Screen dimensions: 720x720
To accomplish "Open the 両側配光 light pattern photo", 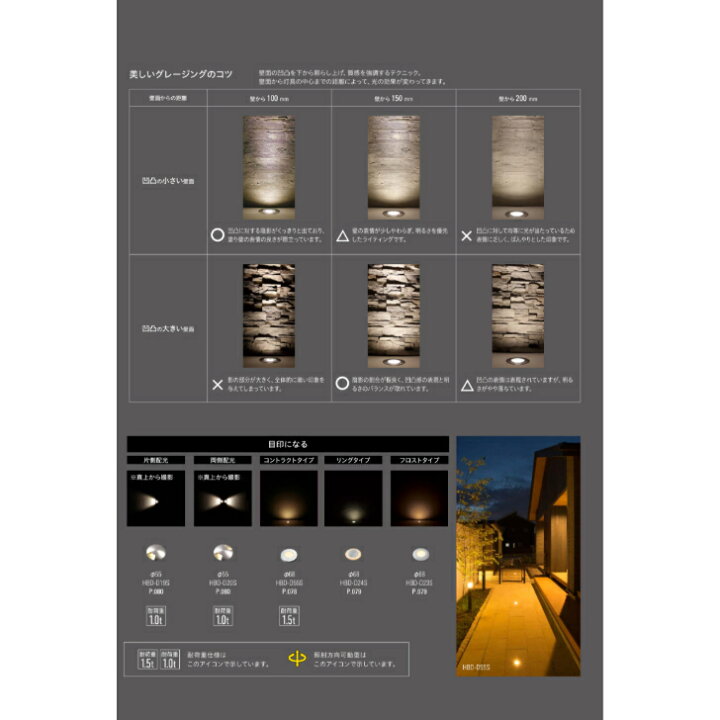I will click(x=223, y=498).
